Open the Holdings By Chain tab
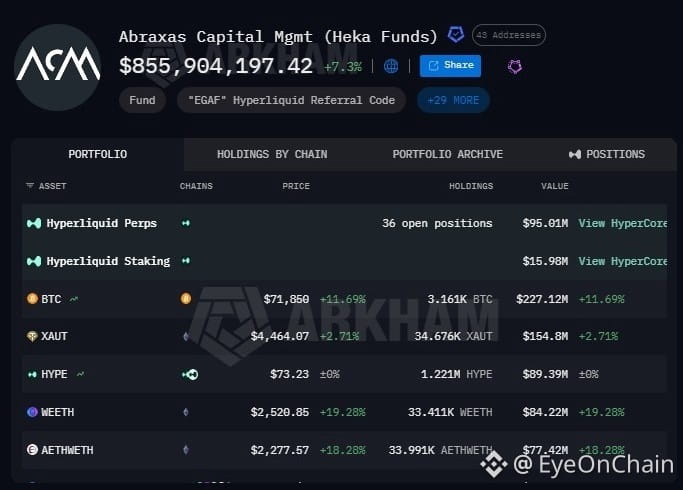683x490 pixels. 272,154
